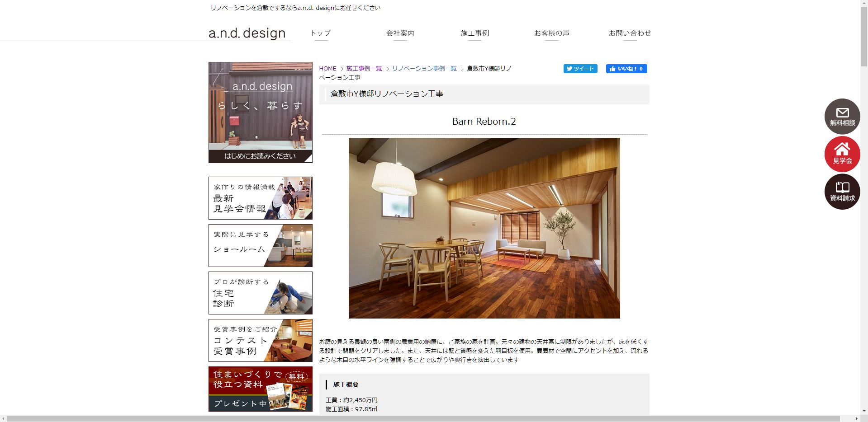The image size is (868, 422).
Task: Open the はじめにお読みください banner
Action: 261,113
